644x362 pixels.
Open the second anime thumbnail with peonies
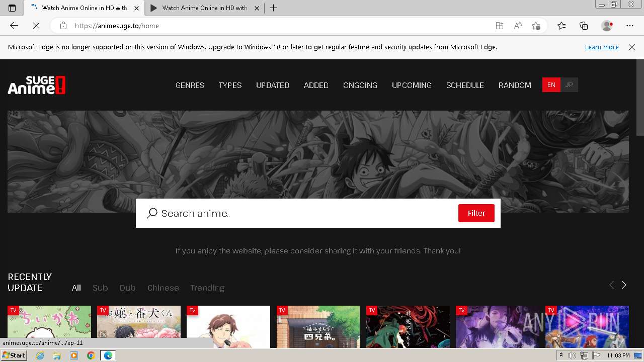(139, 327)
